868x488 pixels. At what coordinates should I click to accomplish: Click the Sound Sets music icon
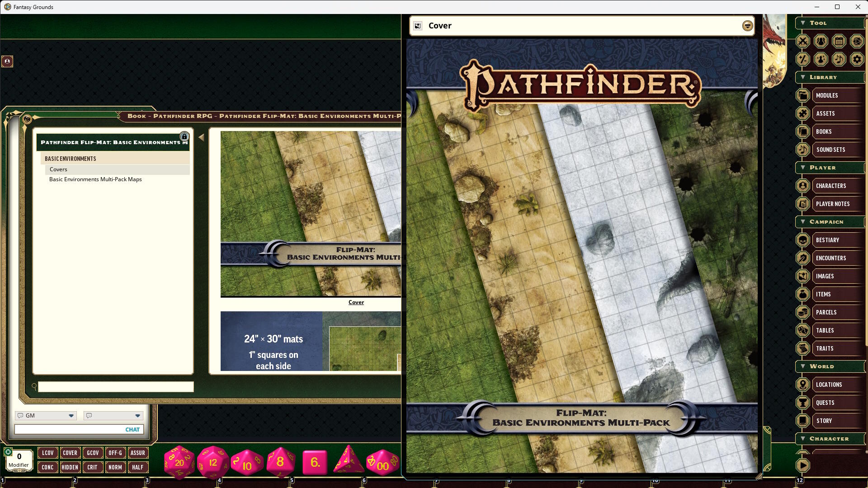(803, 150)
